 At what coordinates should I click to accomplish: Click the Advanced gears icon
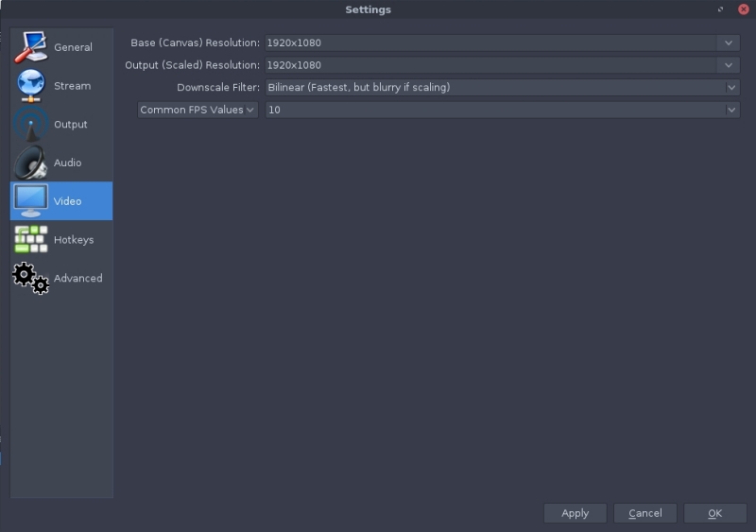tap(30, 279)
